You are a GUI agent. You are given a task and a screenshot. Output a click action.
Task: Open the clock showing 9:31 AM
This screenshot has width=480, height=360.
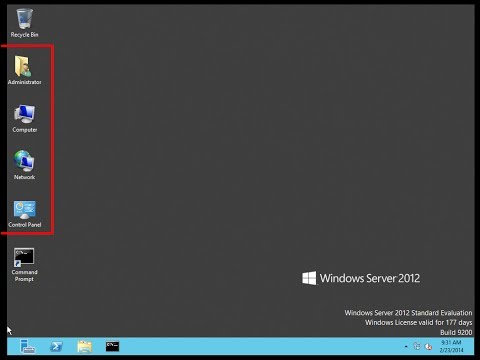tap(451, 346)
